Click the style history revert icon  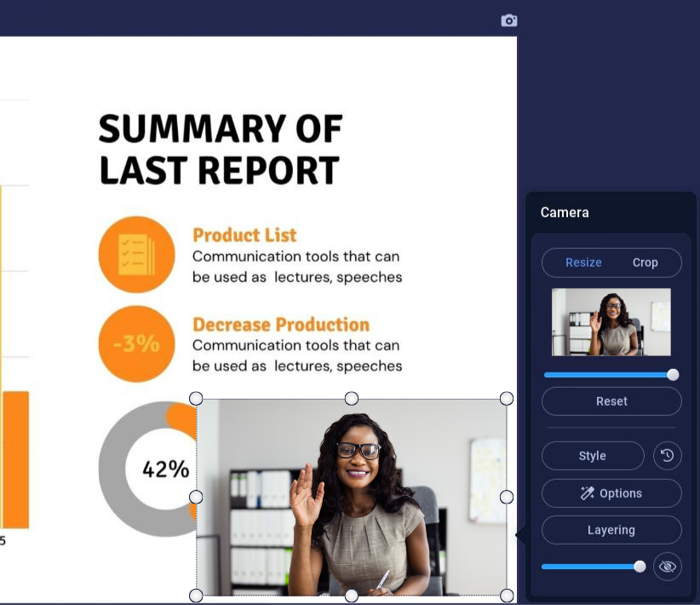tap(667, 456)
